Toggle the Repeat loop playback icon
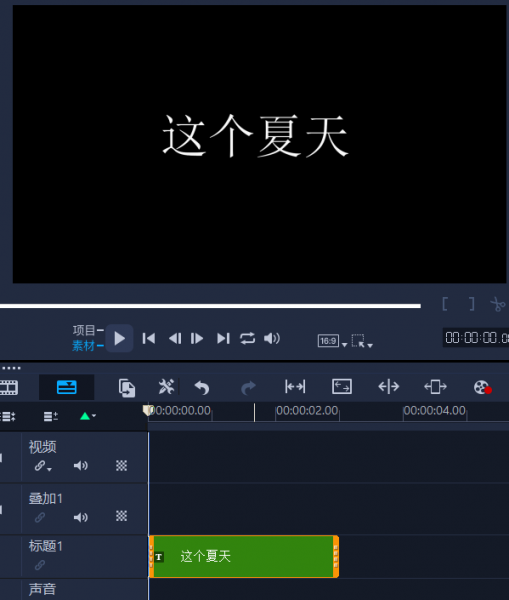Screen dimensions: 509x600 [x=247, y=338]
